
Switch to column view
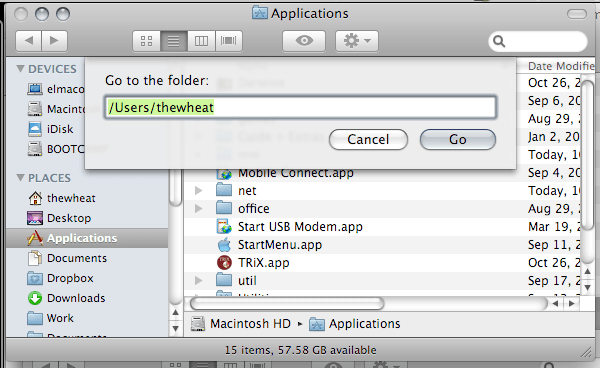201,41
